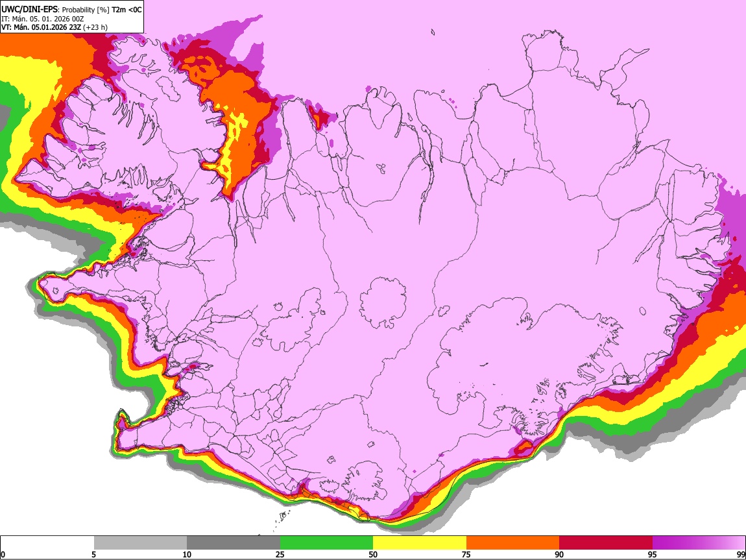The image size is (746, 560).
Task: Click the 'Probability [%]' label
Action: [x=86, y=10]
